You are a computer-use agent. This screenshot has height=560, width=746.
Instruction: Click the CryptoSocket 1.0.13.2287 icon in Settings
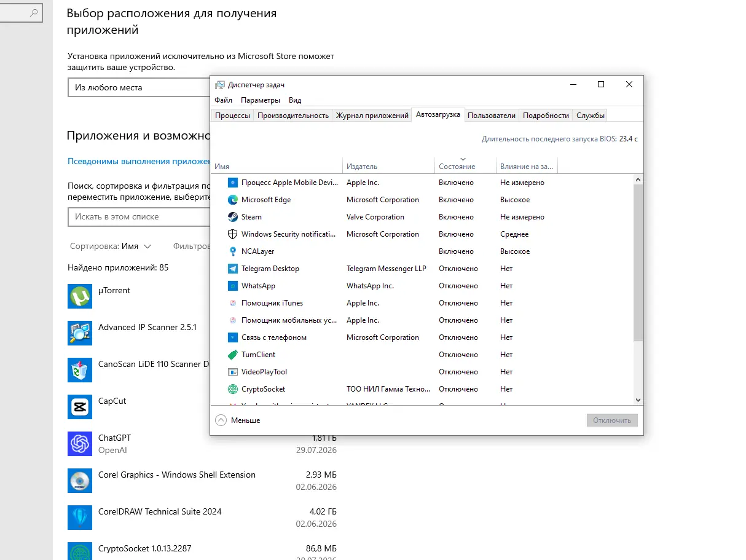tap(80, 551)
